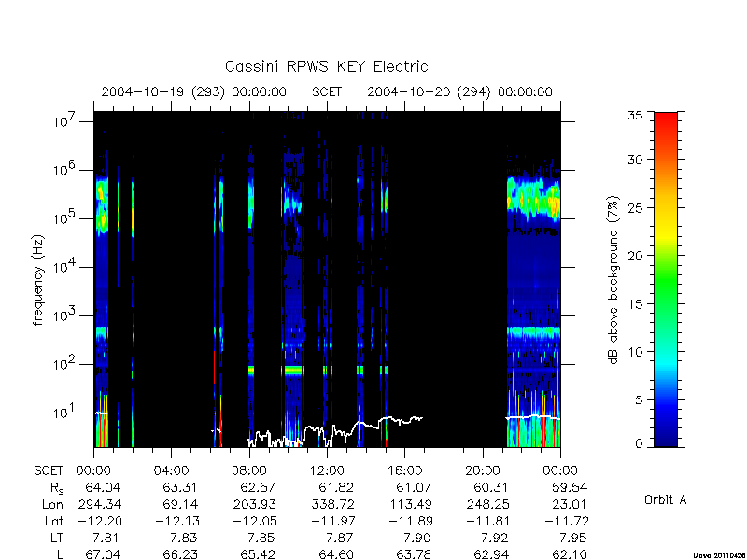Viewport: 747px width, 560px height.
Task: Click the LT value '7.90'
Action: coord(416,538)
